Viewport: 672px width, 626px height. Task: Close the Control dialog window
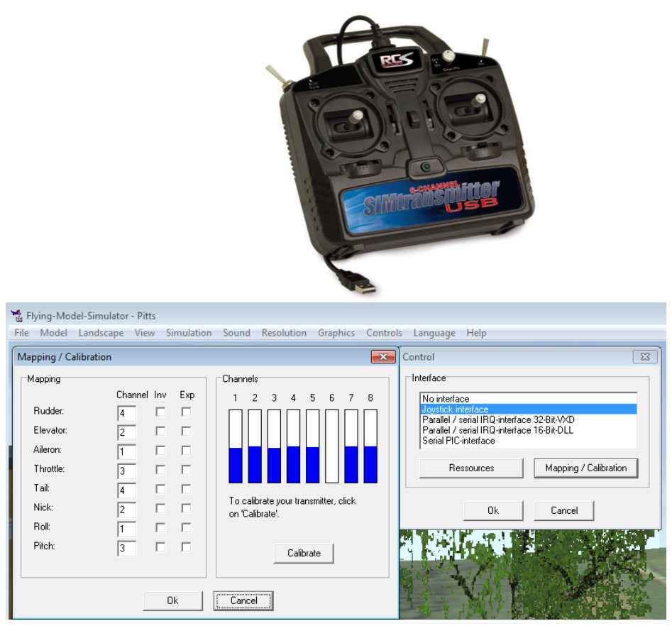645,357
